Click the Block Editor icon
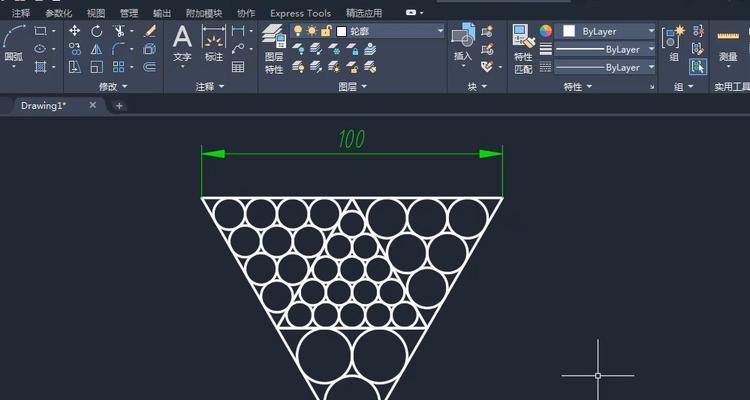 tap(487, 49)
